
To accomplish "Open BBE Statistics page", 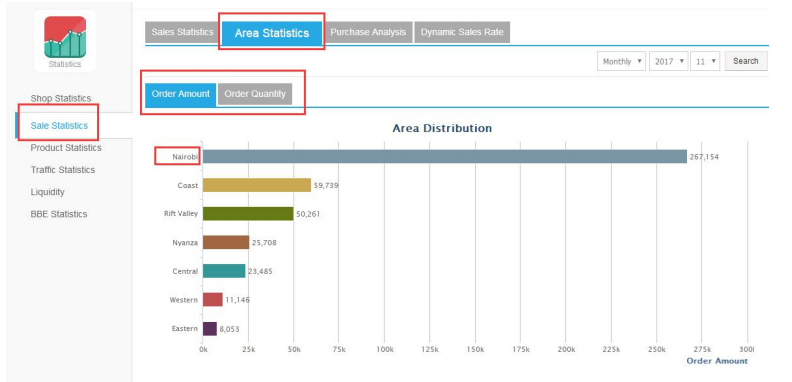I will 59,214.
